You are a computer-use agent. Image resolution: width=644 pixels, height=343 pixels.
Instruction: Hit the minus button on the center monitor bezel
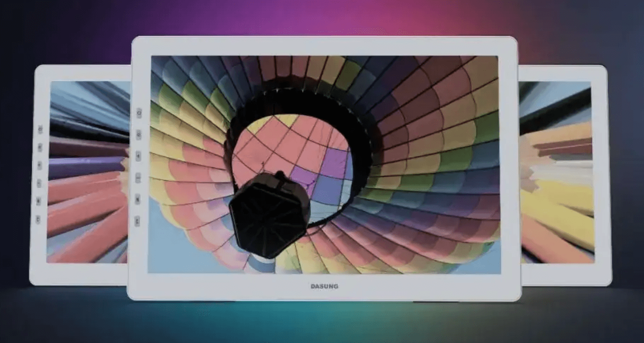138,177
